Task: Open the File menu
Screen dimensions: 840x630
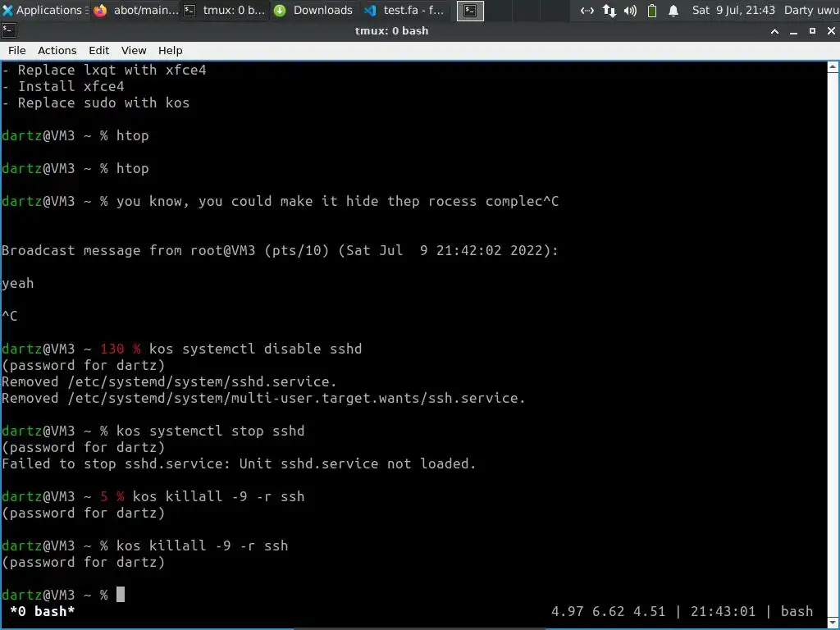Action: (16, 50)
